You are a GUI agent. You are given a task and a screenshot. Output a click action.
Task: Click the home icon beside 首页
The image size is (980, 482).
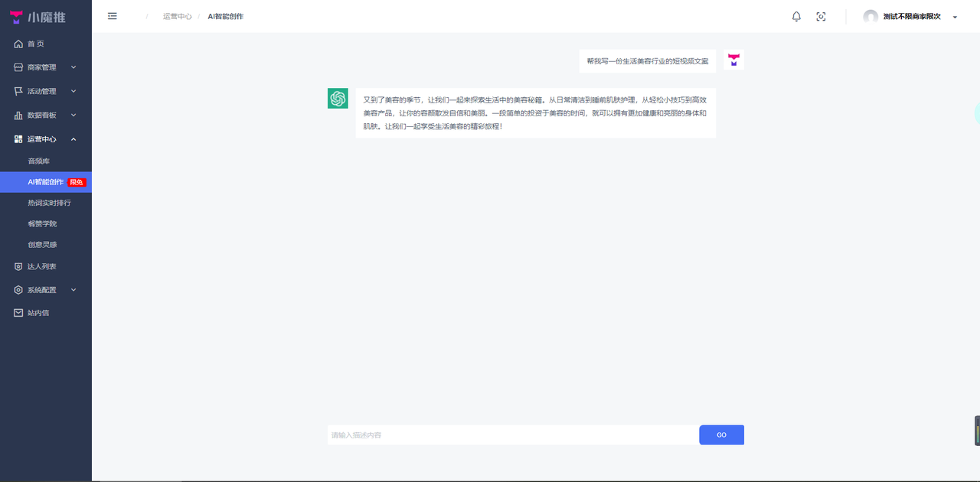(x=18, y=44)
